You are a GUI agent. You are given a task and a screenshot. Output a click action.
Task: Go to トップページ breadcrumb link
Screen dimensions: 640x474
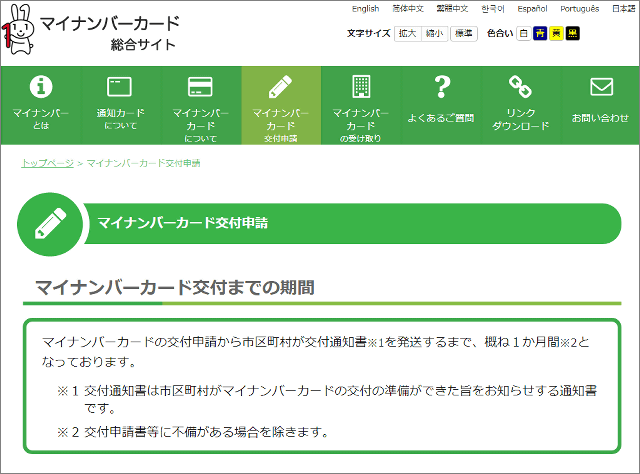tap(47, 162)
